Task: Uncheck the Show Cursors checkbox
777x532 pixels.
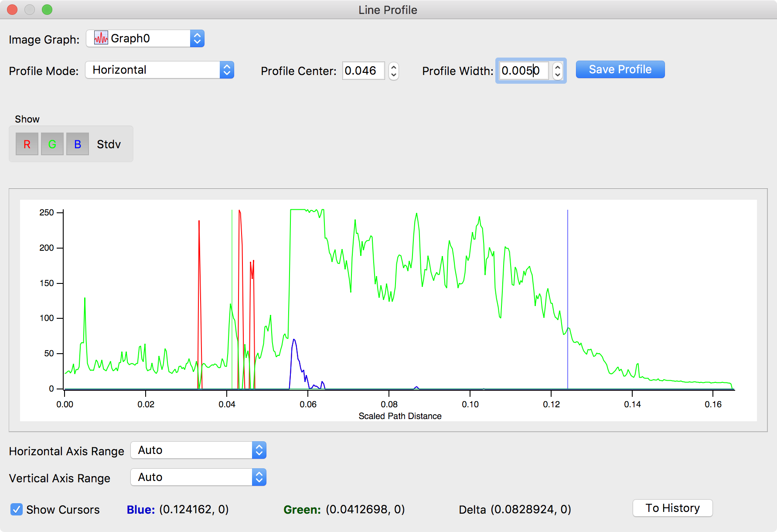Action: click(17, 509)
